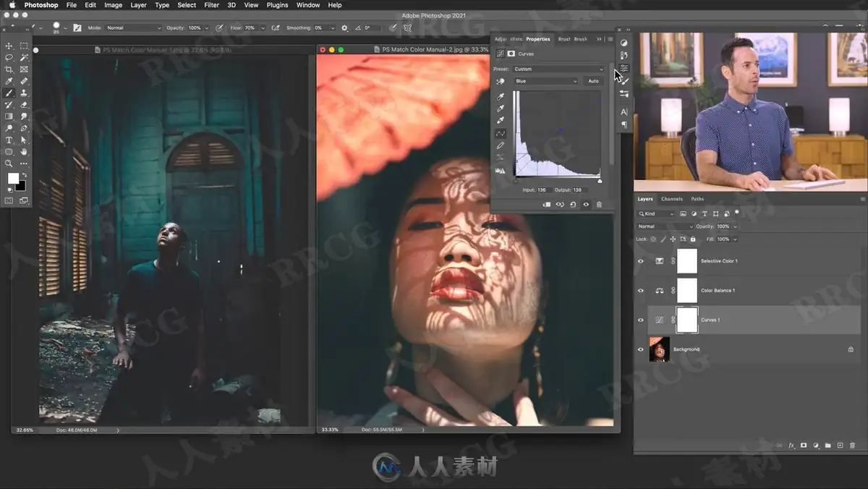
Task: Click the Auto button in Curves
Action: 593,81
